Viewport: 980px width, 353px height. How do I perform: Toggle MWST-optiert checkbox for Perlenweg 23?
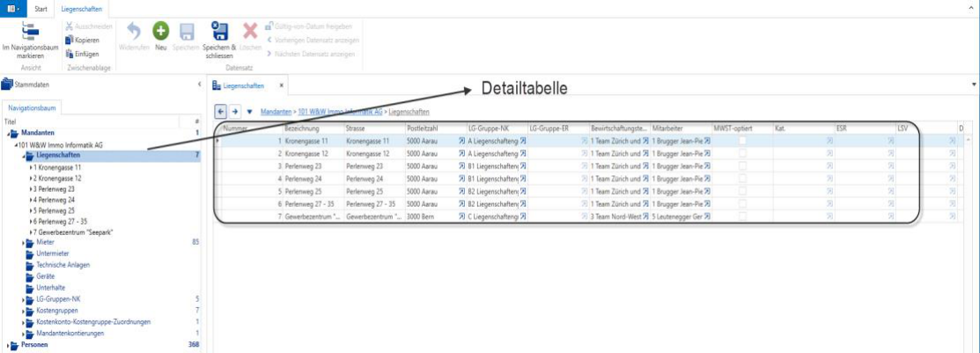click(x=742, y=166)
